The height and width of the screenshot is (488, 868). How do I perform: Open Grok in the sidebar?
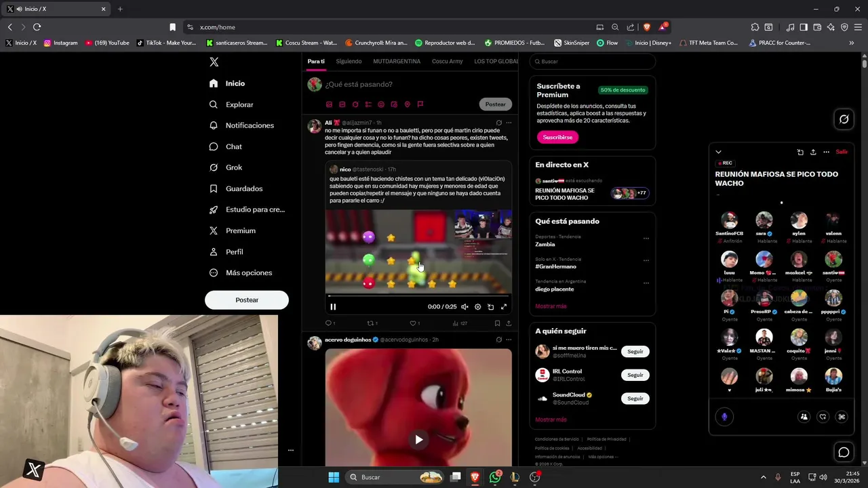pyautogui.click(x=226, y=167)
